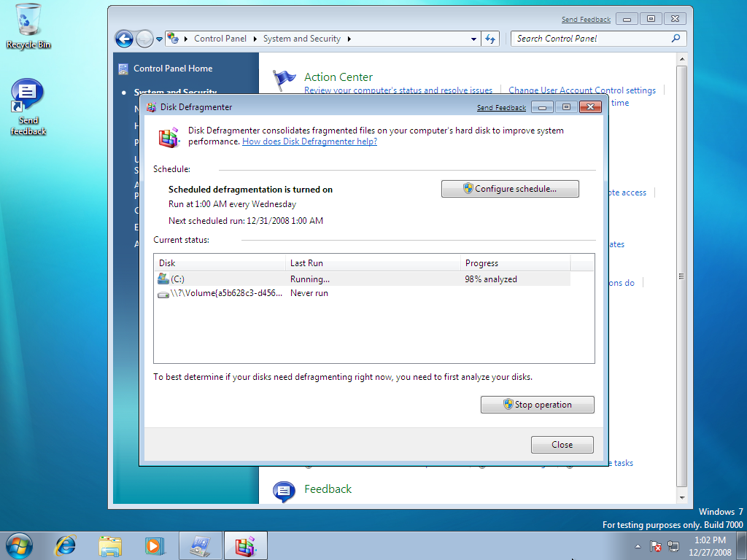Open Control Panel Home link

173,69
